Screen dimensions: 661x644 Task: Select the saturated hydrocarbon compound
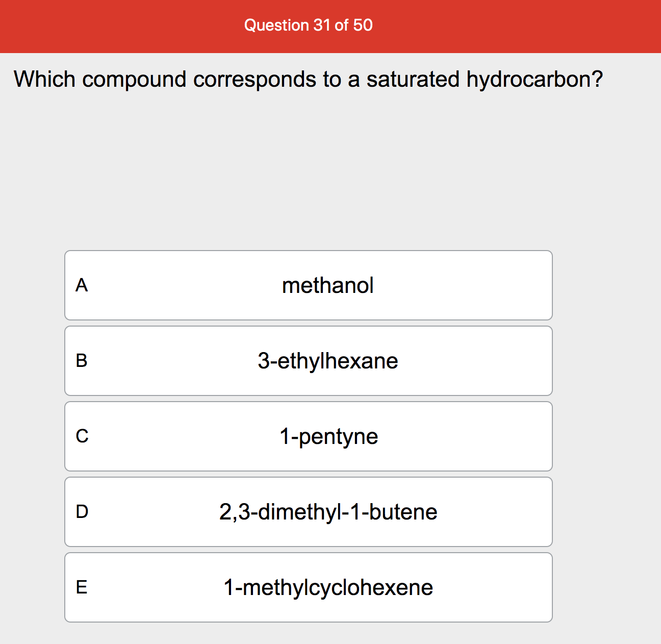pyautogui.click(x=308, y=361)
